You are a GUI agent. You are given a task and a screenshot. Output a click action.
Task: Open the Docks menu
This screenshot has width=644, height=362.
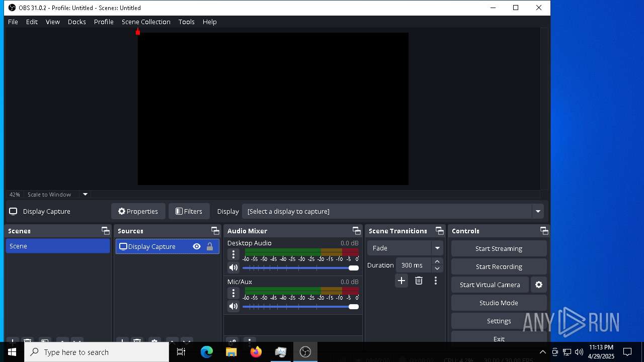click(77, 22)
